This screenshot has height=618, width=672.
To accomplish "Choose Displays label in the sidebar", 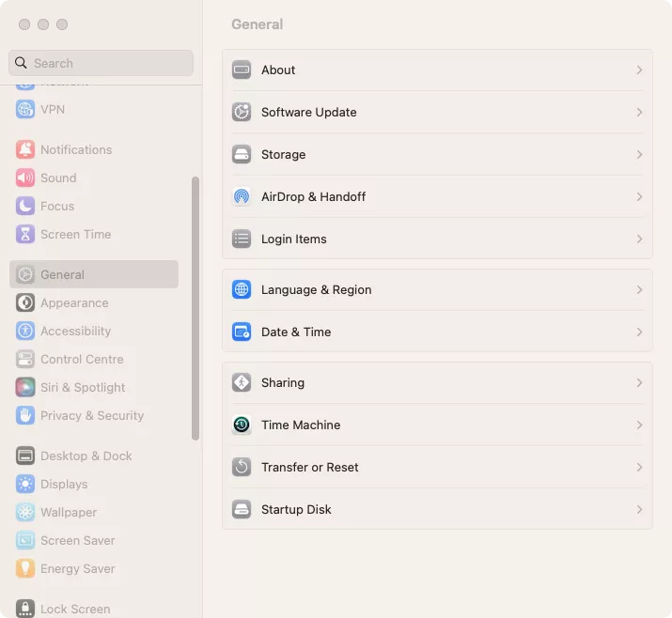I will (64, 484).
